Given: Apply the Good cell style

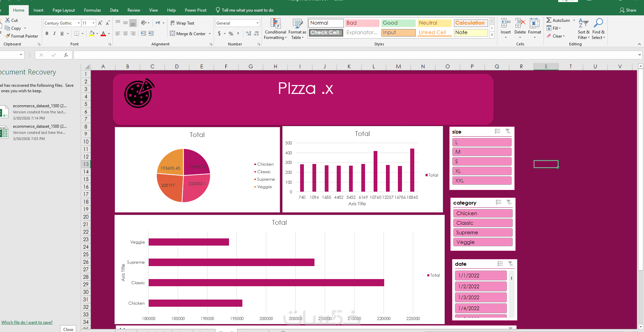Looking at the screenshot, I should pos(398,23).
